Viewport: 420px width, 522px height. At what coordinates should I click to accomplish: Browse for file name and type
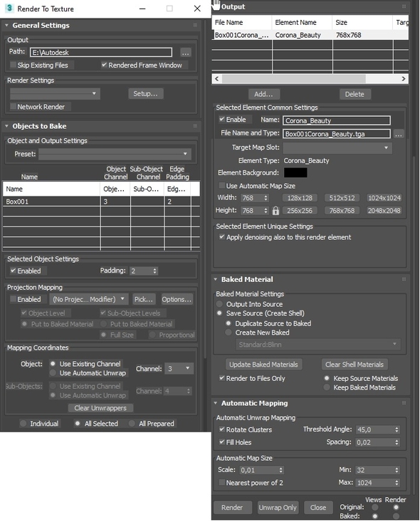[x=399, y=134]
